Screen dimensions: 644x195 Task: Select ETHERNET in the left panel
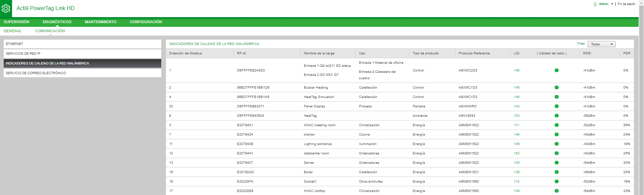click(82, 44)
